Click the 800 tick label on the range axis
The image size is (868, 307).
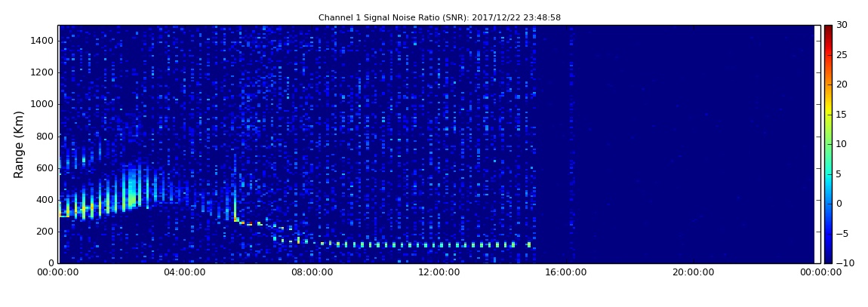[x=45, y=136]
